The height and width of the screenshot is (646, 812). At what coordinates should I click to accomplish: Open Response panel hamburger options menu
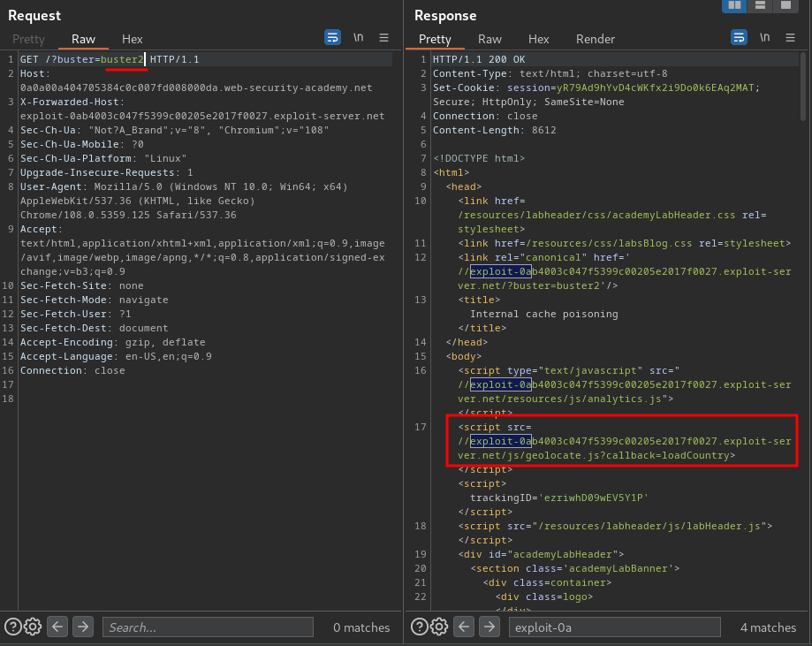click(x=790, y=38)
